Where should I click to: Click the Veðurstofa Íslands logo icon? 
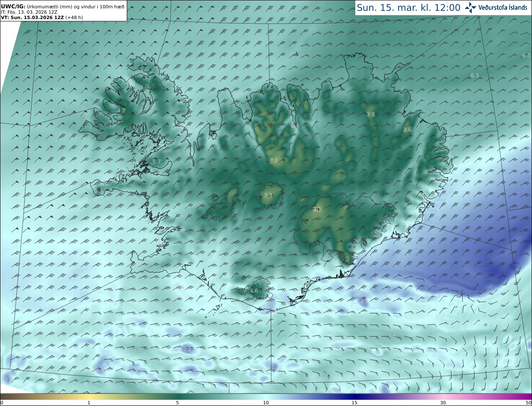tap(470, 7)
